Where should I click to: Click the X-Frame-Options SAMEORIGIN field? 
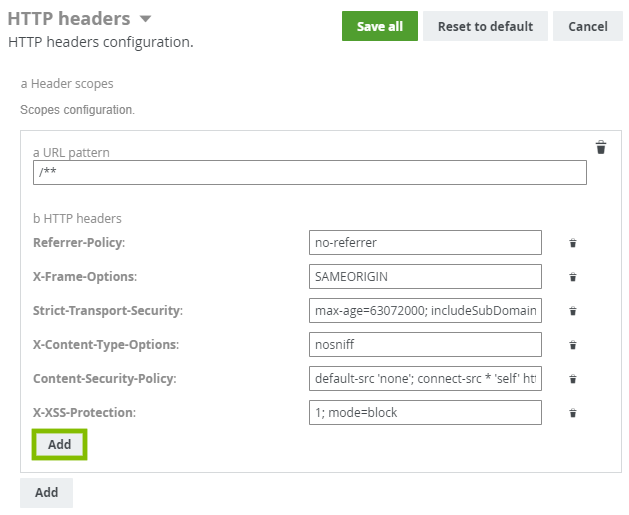pyautogui.click(x=425, y=276)
